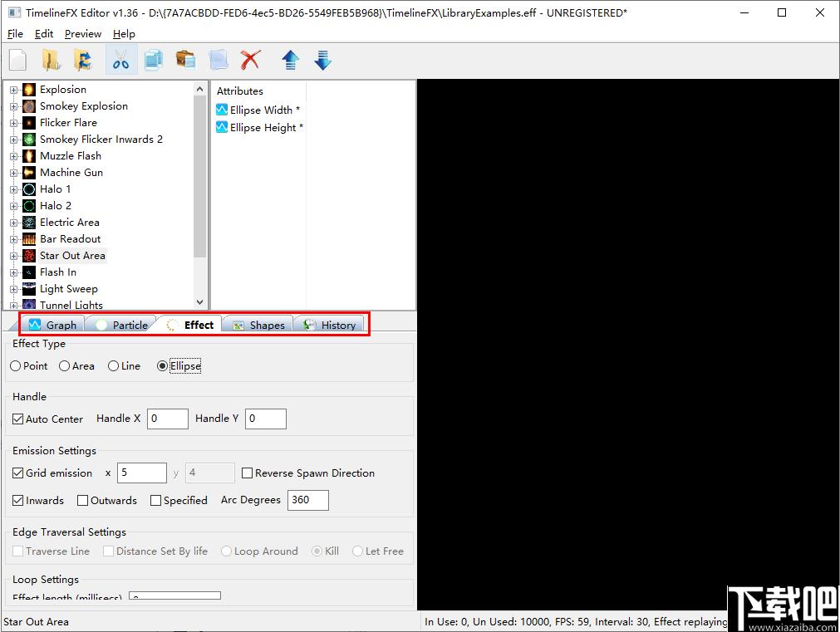The width and height of the screenshot is (840, 632).
Task: Toggle the Inwards checkbox
Action: click(x=17, y=500)
